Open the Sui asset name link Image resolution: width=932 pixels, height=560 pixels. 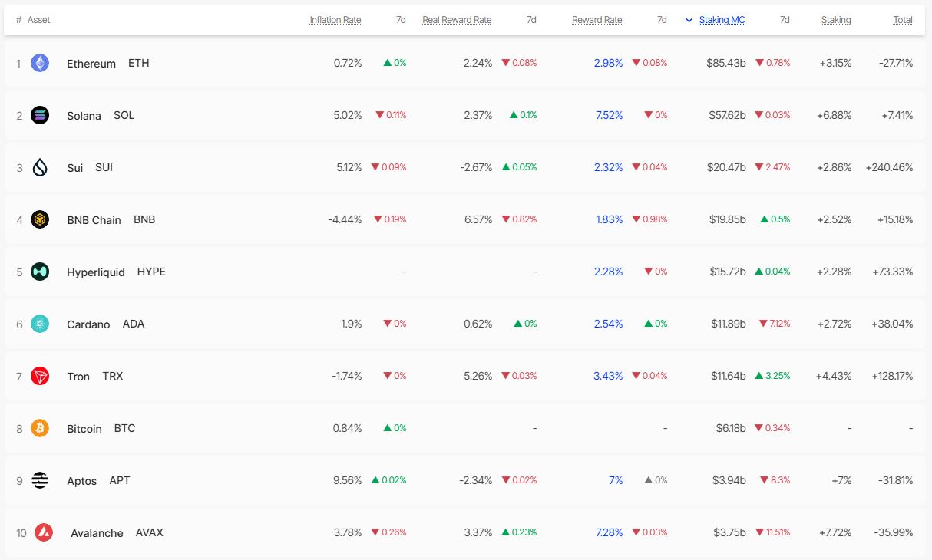[74, 168]
